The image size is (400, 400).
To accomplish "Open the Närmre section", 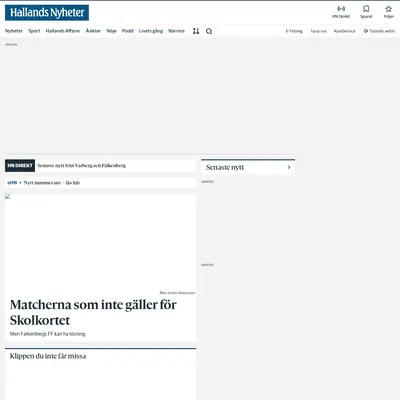I will [176, 31].
